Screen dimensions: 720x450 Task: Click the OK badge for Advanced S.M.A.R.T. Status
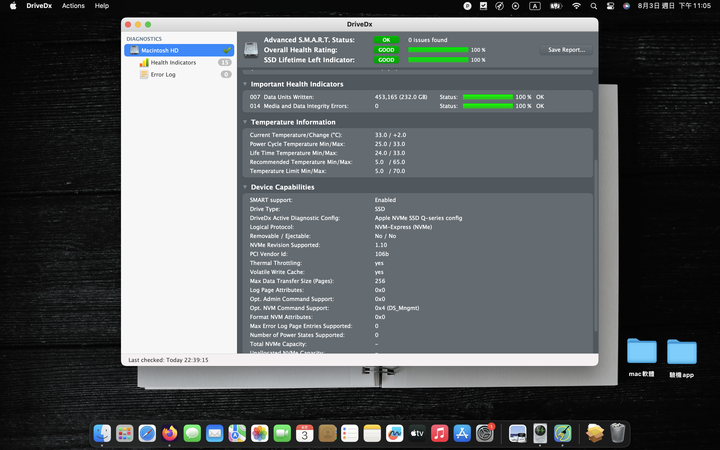pyautogui.click(x=386, y=40)
